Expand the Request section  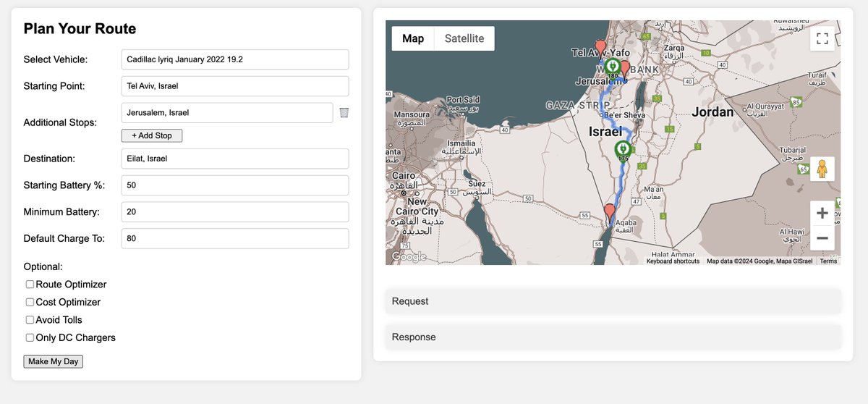pos(613,301)
